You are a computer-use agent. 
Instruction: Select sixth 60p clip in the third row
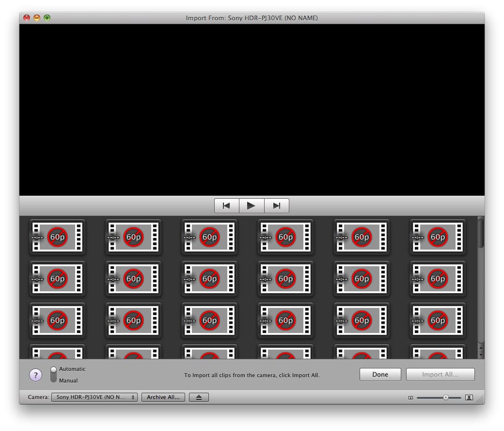point(438,320)
